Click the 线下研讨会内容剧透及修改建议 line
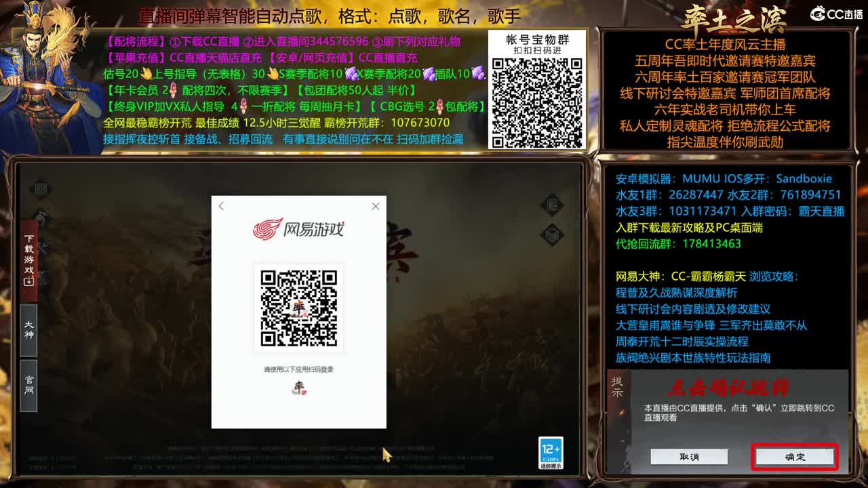 [693, 309]
